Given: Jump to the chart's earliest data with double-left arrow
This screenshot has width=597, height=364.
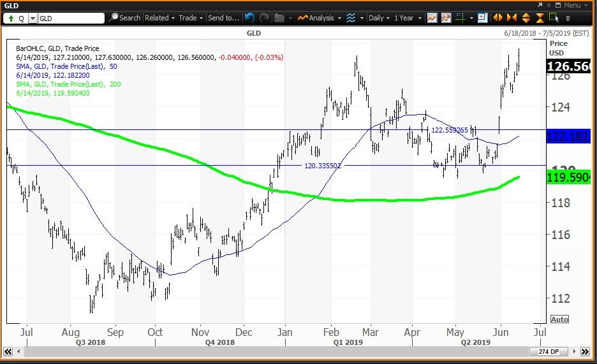Looking at the screenshot, I should coord(8,351).
